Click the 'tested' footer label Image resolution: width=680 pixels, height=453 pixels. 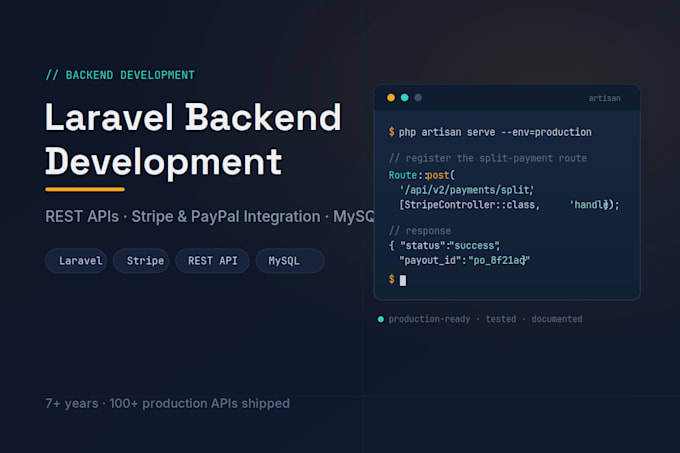(501, 319)
